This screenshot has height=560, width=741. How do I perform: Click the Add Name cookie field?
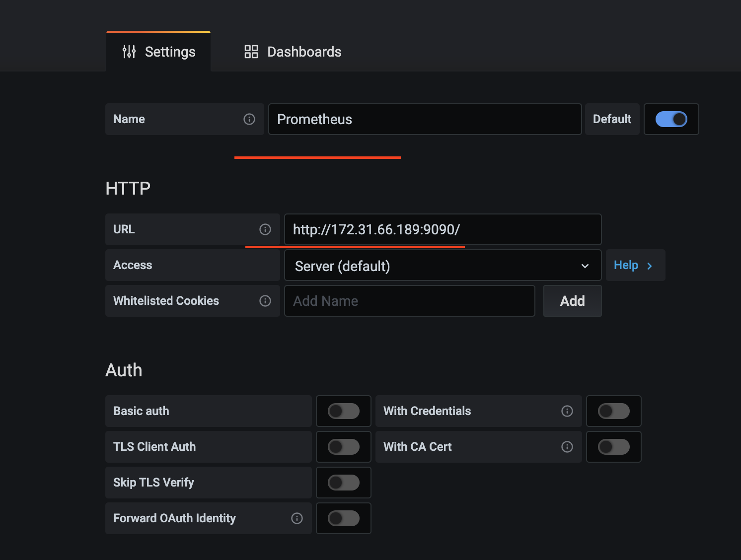pyautogui.click(x=409, y=301)
